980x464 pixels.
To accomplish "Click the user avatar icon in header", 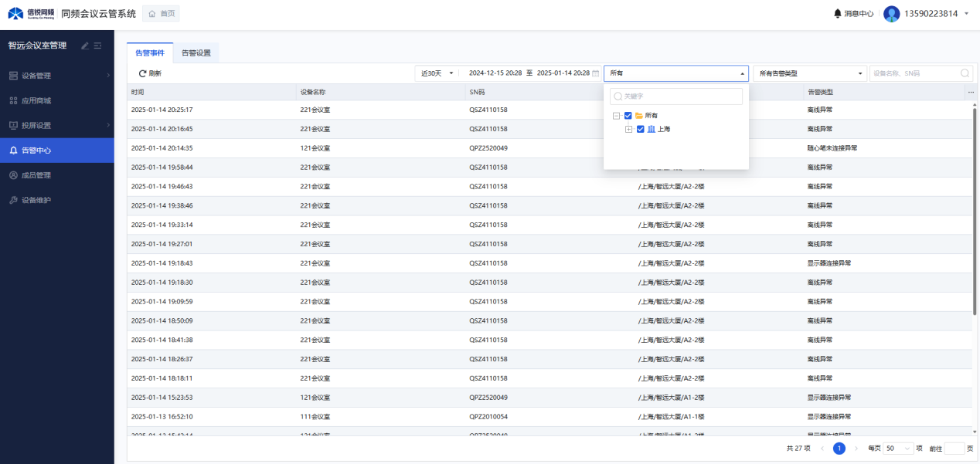I will click(892, 14).
